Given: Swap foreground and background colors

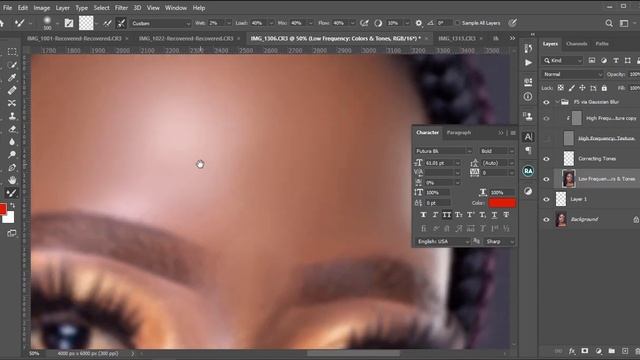Looking at the screenshot, I should tap(13, 205).
